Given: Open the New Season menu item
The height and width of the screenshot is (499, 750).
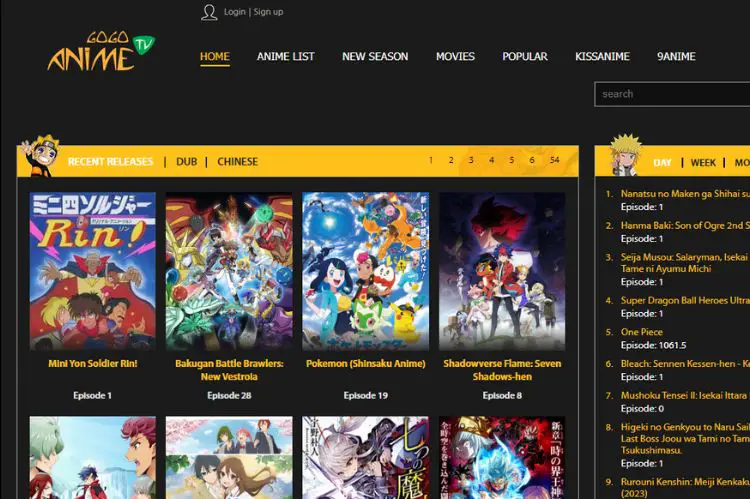Looking at the screenshot, I should 375,56.
